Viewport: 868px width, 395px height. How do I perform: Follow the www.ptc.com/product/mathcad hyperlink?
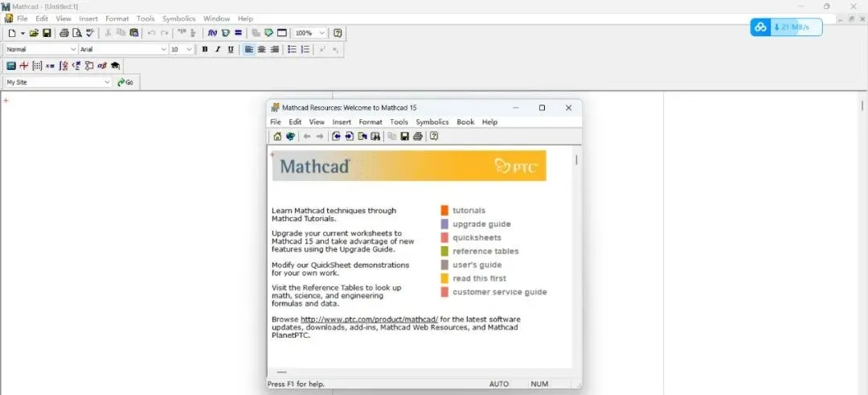coord(369,319)
